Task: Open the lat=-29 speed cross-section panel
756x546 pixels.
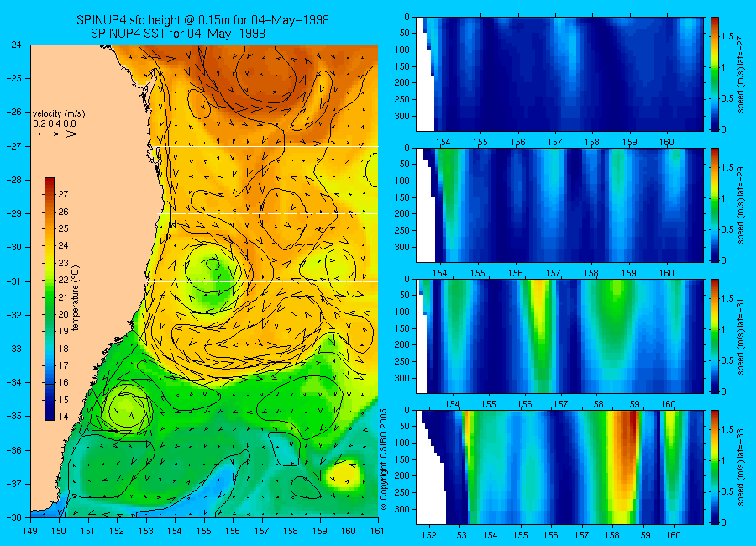Action: (x=559, y=206)
